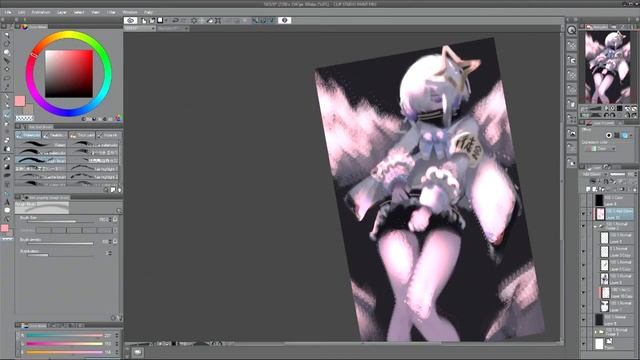Click the green-to-pink top color slider

click(x=64, y=336)
